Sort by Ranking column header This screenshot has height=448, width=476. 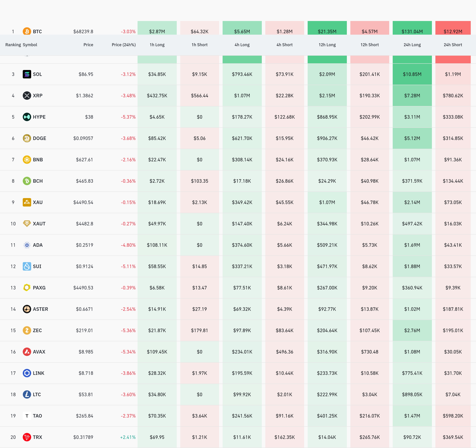coord(13,45)
